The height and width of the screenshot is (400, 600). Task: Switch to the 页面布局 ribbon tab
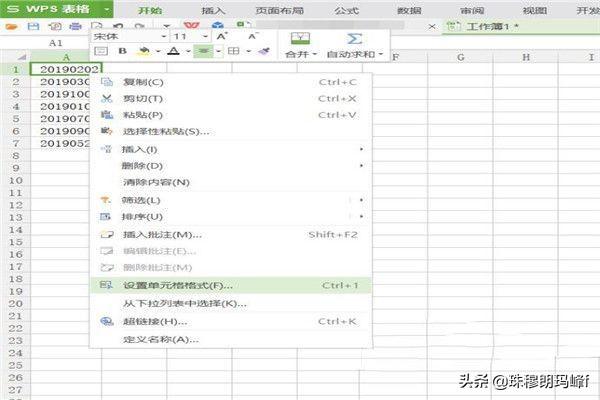[280, 10]
